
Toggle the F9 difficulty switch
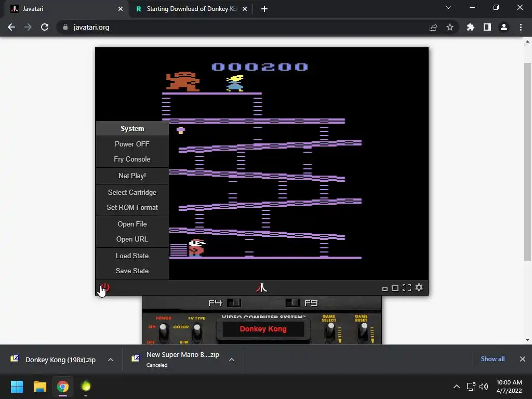[292, 303]
